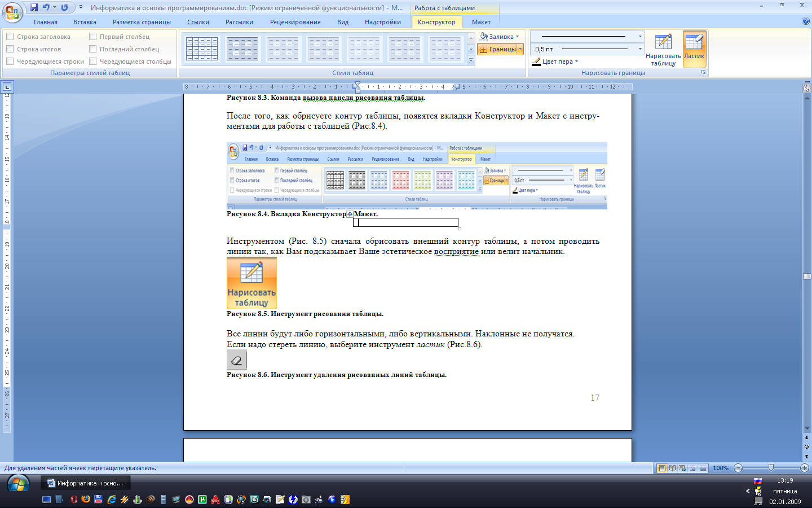Open the Главная tab
This screenshot has height=508, width=812.
point(46,22)
